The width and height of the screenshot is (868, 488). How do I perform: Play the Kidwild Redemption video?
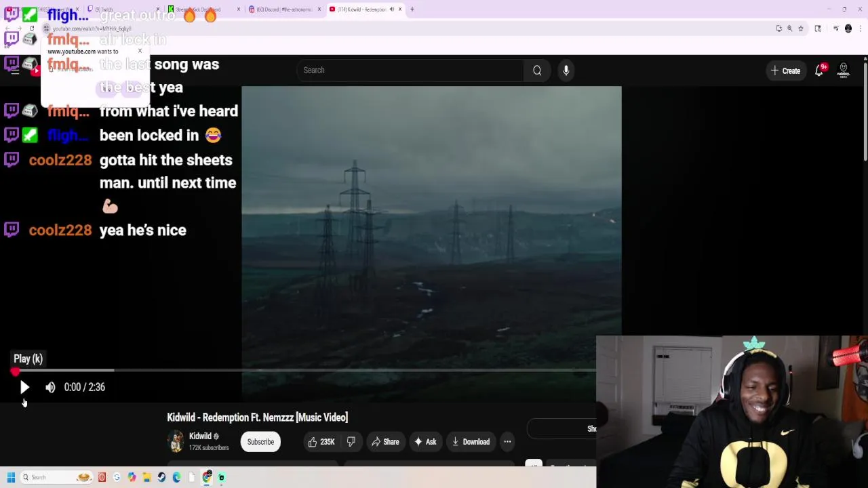coord(24,387)
